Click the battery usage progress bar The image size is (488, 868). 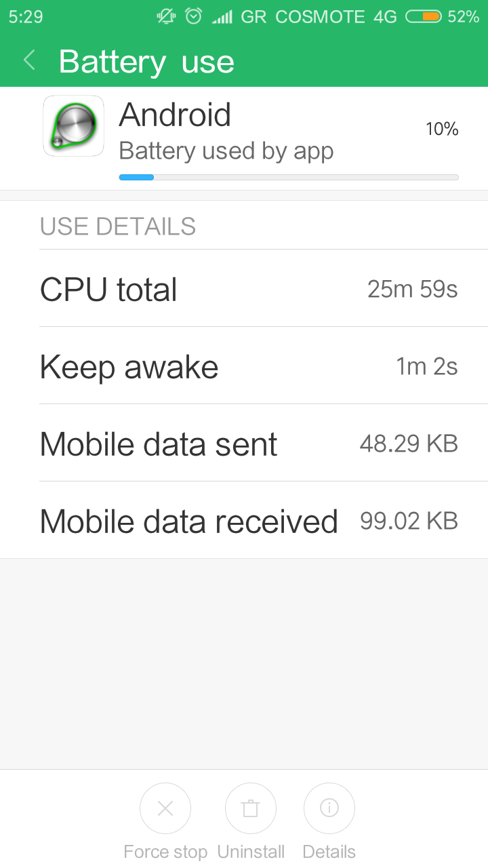tap(289, 178)
